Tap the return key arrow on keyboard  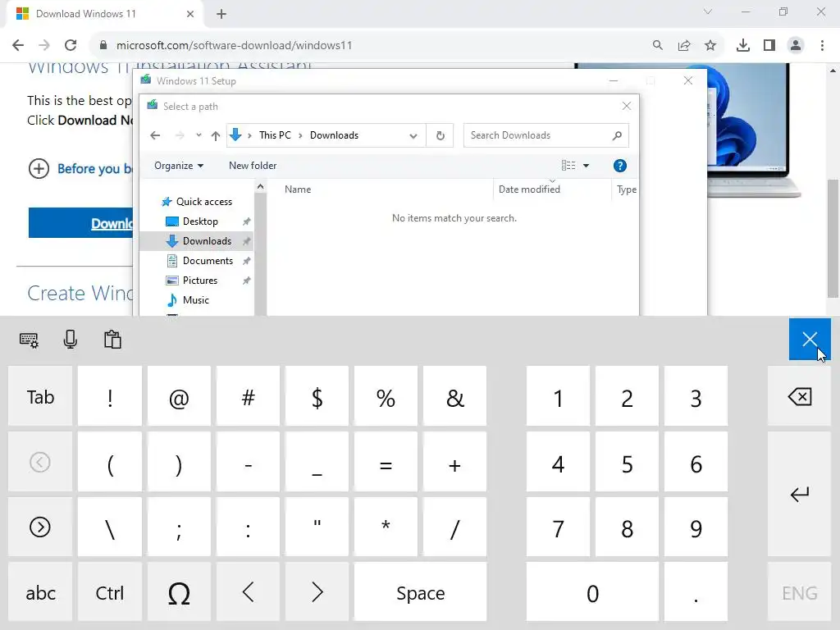(x=799, y=494)
